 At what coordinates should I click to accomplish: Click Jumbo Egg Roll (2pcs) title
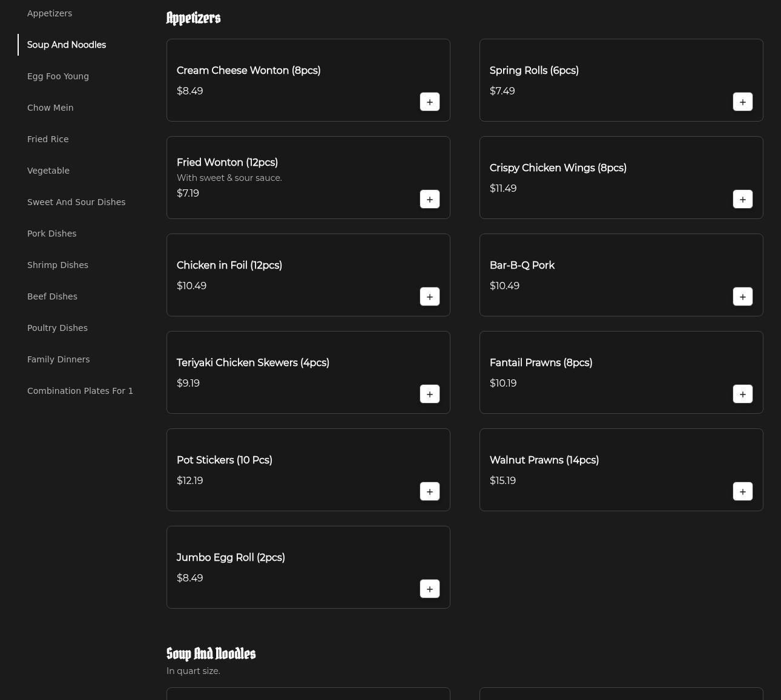pos(231,558)
